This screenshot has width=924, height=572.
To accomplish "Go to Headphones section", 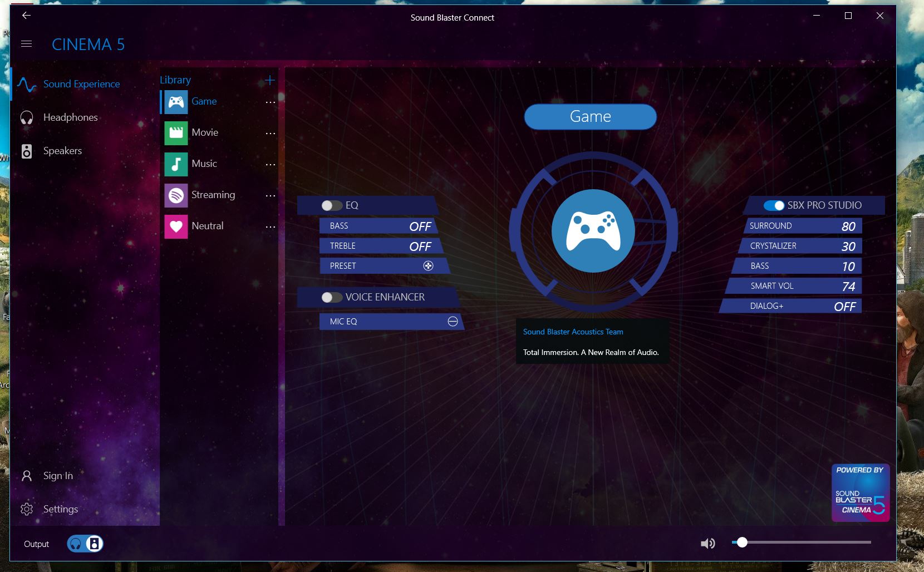I will pos(70,117).
